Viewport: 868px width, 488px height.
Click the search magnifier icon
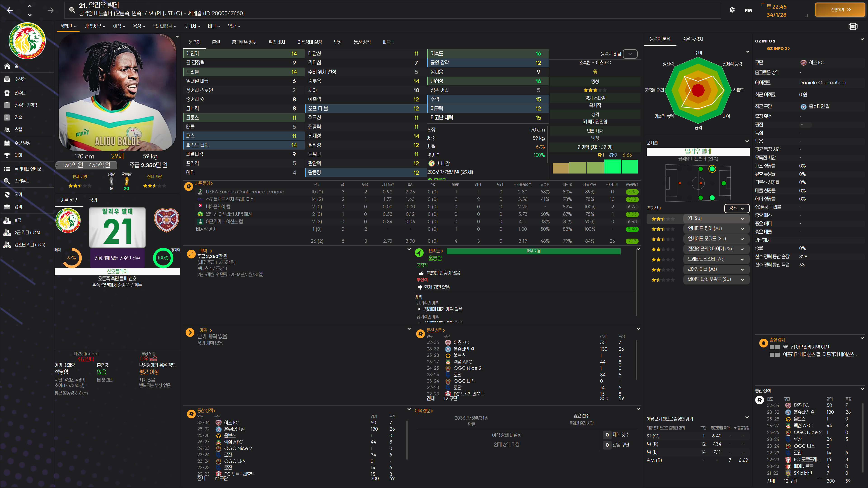(72, 10)
